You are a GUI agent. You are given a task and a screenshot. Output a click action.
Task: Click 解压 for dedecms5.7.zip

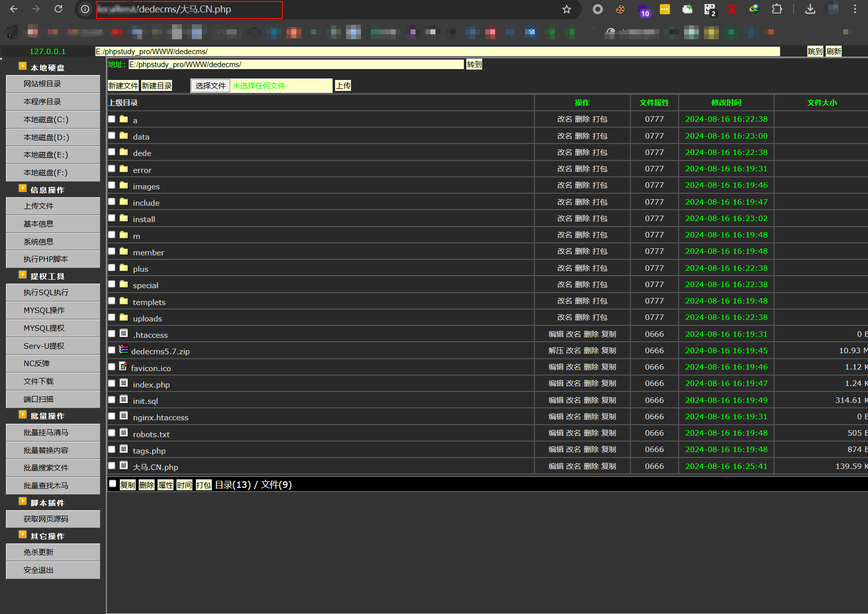556,350
